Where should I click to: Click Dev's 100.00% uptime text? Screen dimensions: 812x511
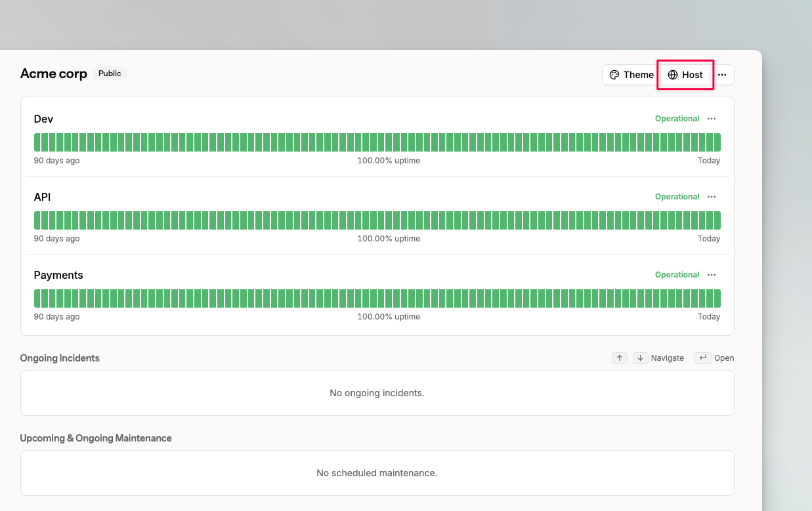(x=389, y=161)
